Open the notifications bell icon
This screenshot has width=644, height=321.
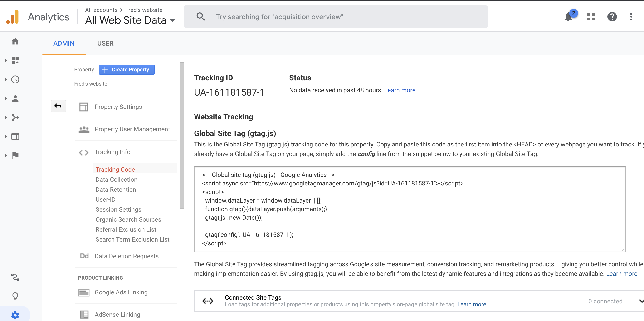pyautogui.click(x=568, y=17)
